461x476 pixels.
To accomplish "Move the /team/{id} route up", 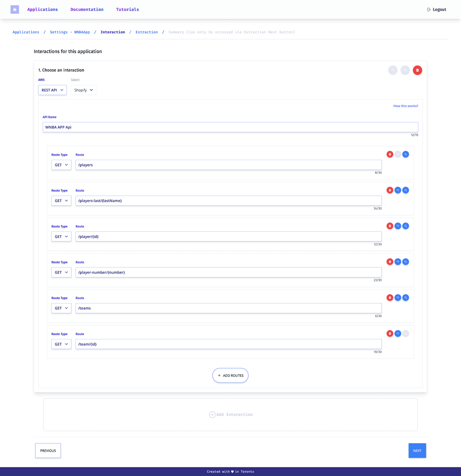I will point(398,334).
